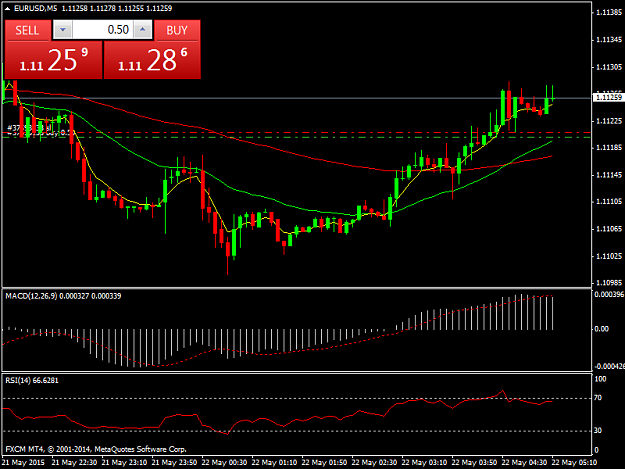Collapse one-click trading panel triangle

(7, 8)
